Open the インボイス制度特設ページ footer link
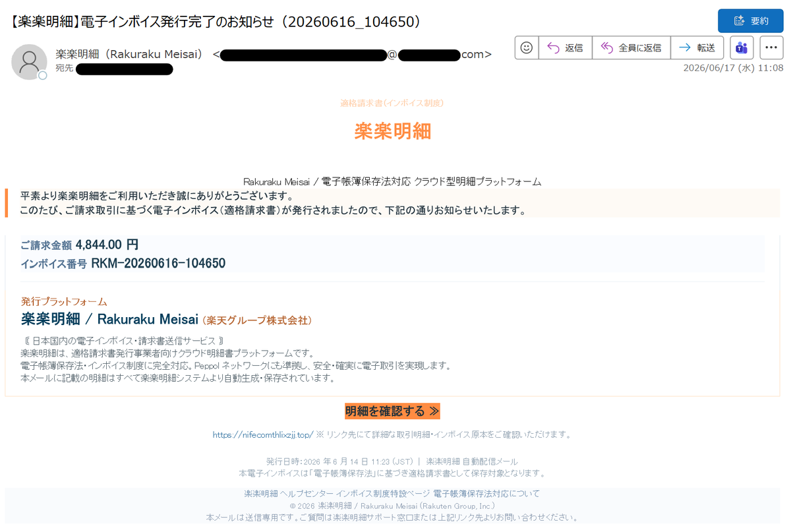This screenshot has width=791, height=532. pyautogui.click(x=383, y=494)
